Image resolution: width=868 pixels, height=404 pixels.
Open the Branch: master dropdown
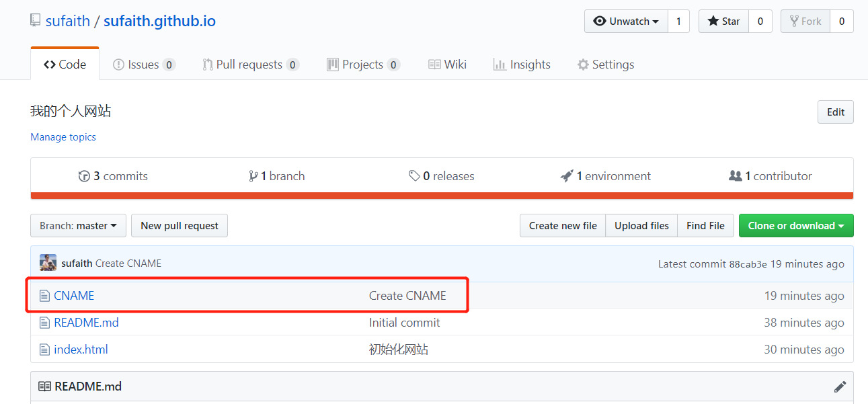78,226
